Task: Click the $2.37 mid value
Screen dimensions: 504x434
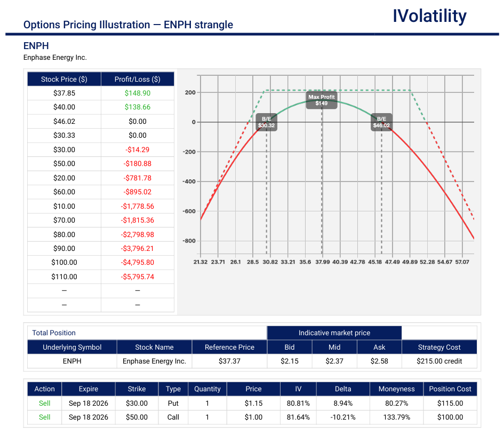Action: click(x=334, y=361)
